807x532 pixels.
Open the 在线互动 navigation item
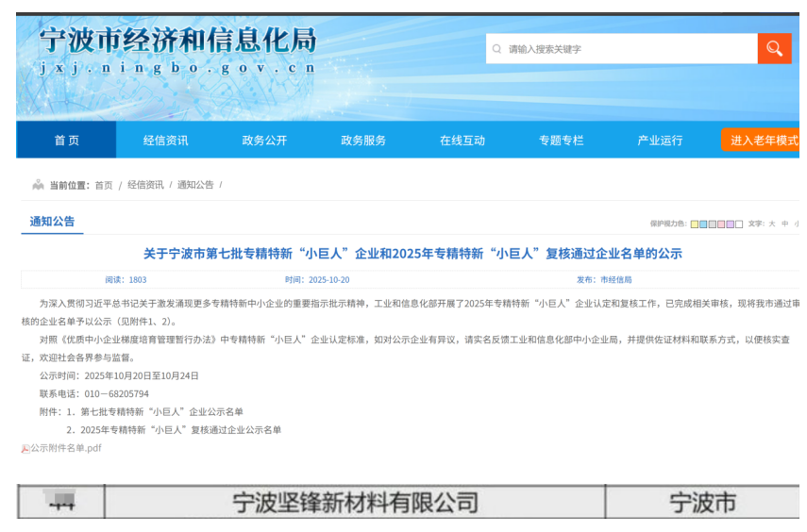(462, 141)
